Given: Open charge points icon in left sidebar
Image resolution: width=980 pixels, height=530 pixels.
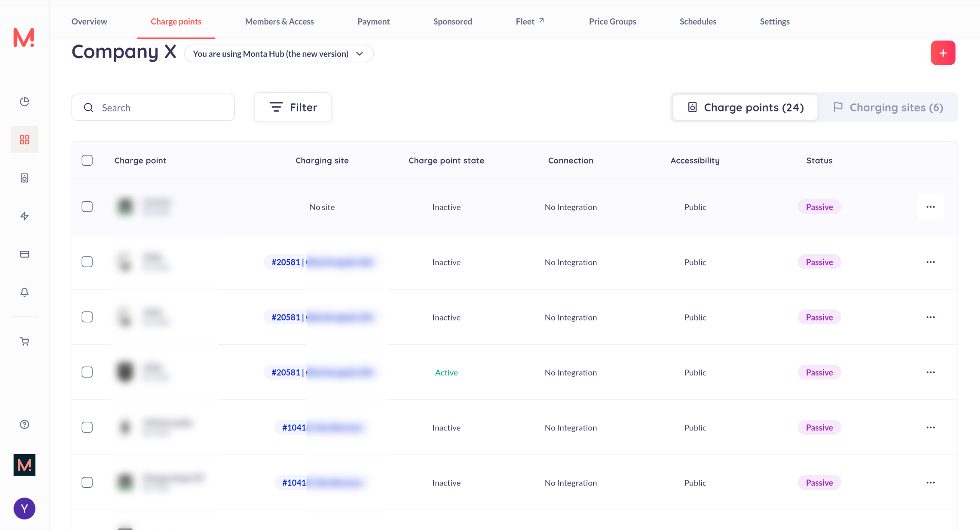Looking at the screenshot, I should (x=24, y=178).
